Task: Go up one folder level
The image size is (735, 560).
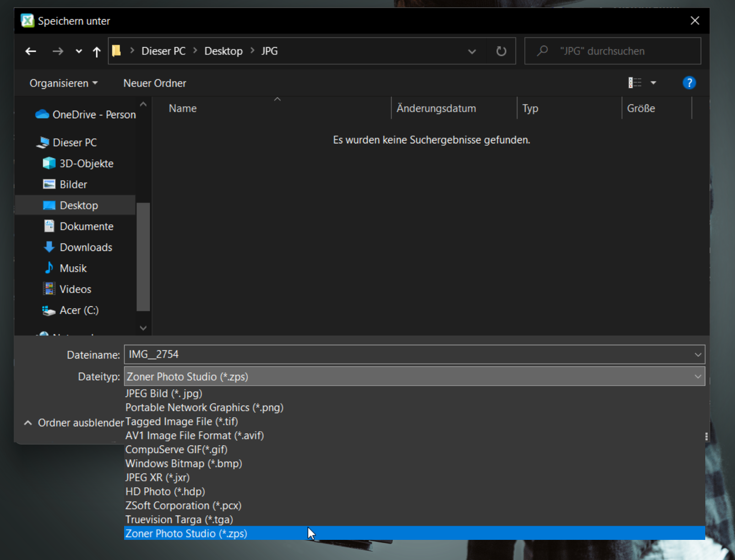Action: tap(96, 51)
